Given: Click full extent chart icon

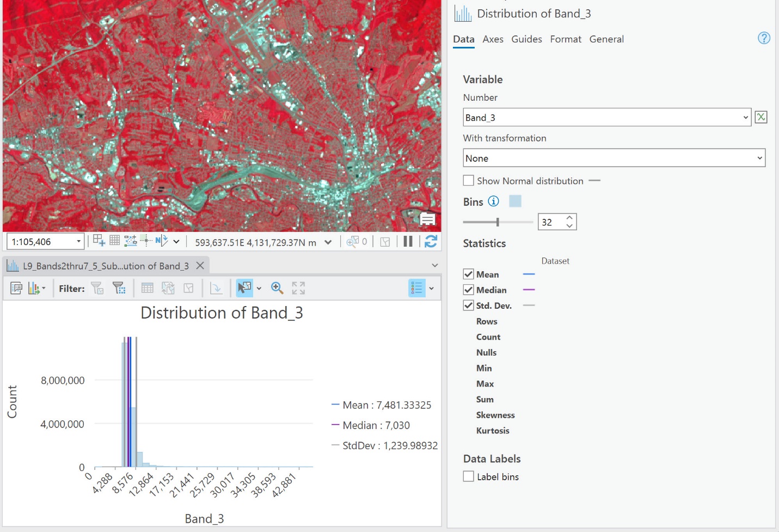Looking at the screenshot, I should coord(298,288).
